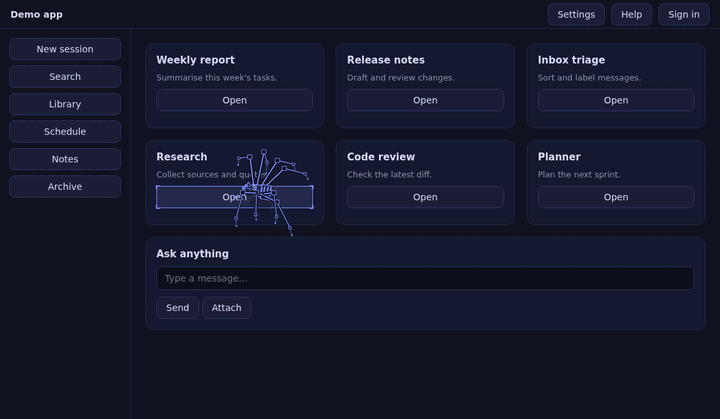Open the Planner card
The image size is (720, 419).
click(x=616, y=197)
